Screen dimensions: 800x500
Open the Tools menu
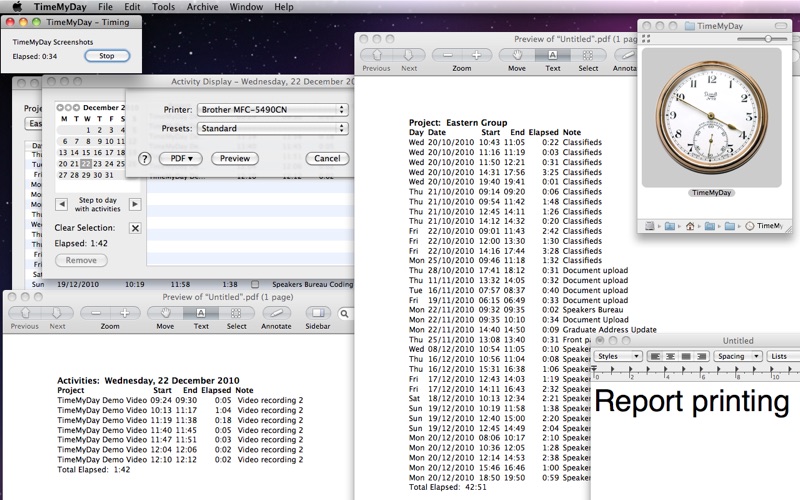click(x=163, y=7)
